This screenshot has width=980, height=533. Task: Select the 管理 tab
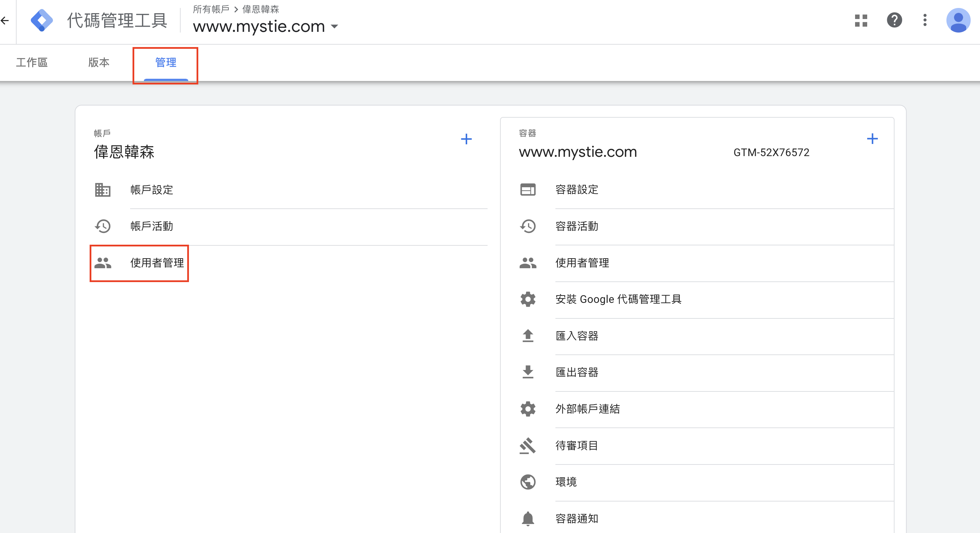(x=166, y=63)
